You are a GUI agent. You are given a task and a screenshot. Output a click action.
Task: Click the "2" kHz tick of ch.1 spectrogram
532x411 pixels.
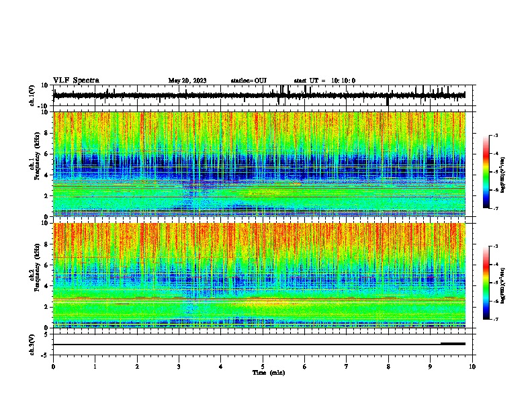point(46,195)
